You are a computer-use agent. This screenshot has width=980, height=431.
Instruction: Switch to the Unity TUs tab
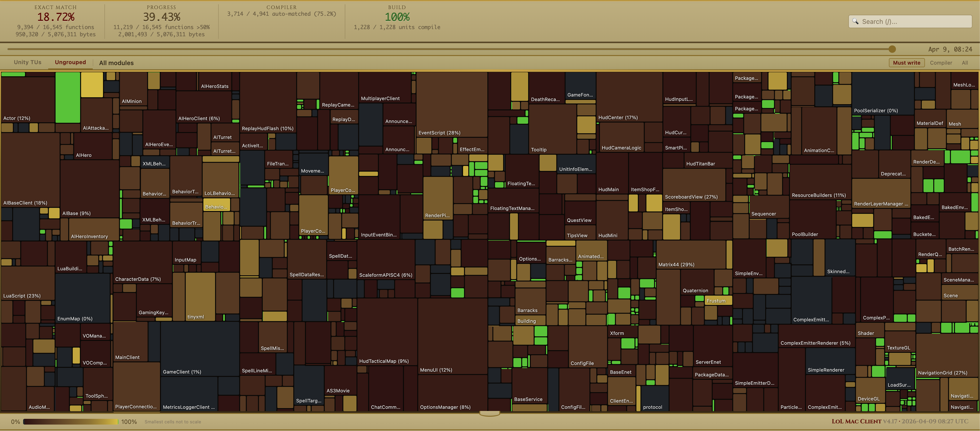click(x=27, y=62)
